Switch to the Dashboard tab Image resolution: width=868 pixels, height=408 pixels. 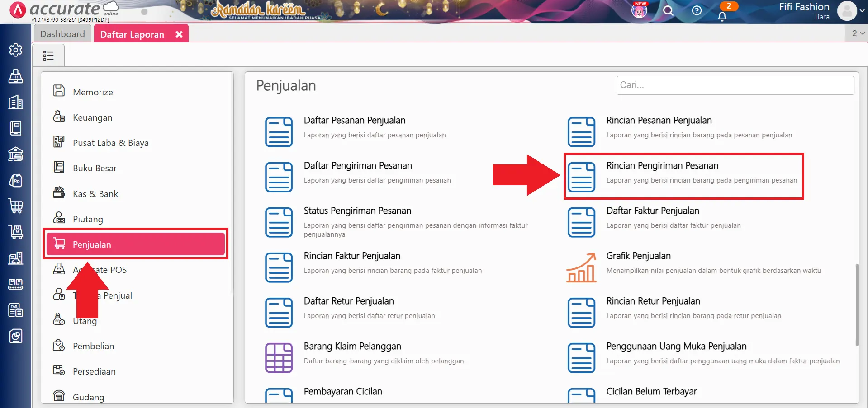tap(62, 33)
